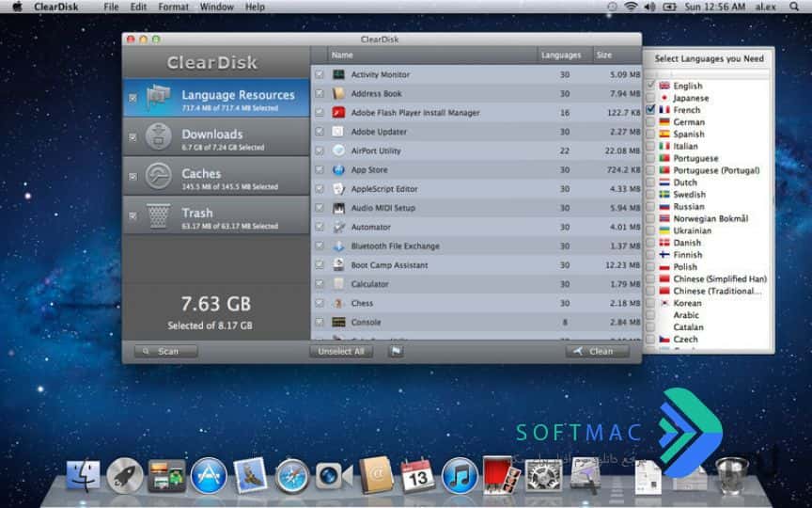Select the Downloads category row
The height and width of the screenshot is (508, 812).
click(216, 137)
